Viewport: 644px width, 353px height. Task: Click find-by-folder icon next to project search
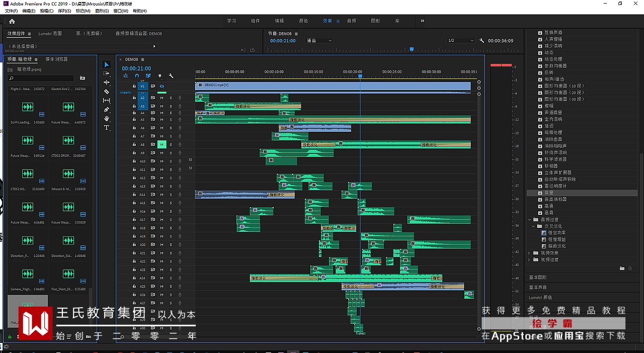[x=83, y=78]
